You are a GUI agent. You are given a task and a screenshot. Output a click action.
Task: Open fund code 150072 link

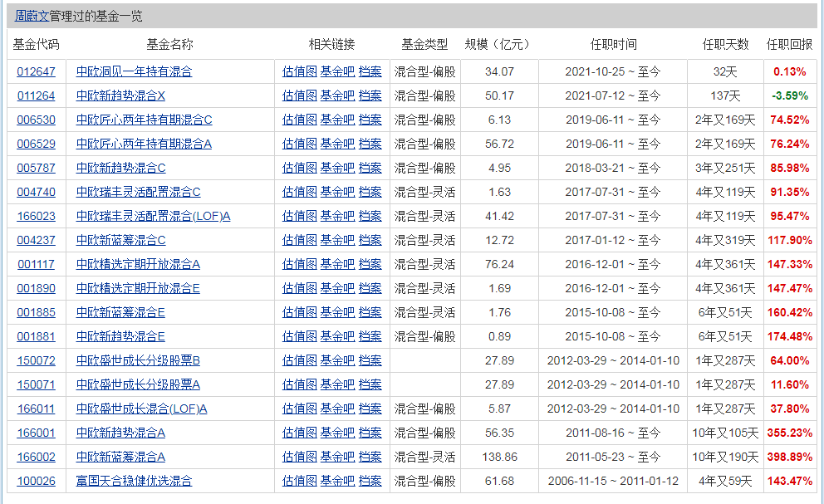(x=37, y=361)
